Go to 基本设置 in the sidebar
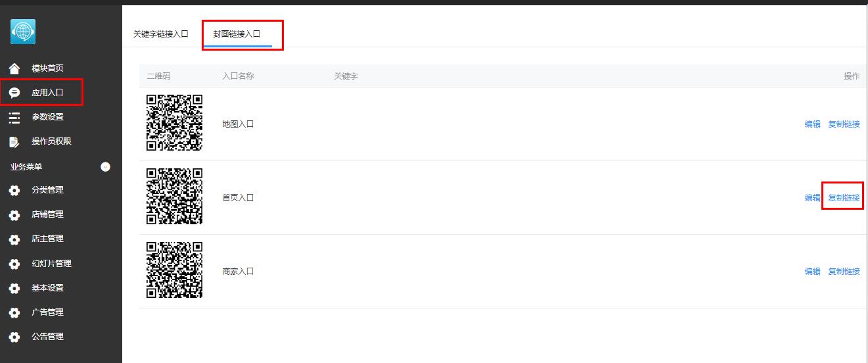 (48, 288)
